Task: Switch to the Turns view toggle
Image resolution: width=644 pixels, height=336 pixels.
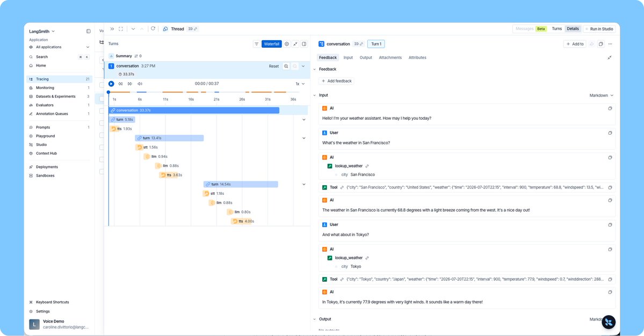Action: point(556,29)
